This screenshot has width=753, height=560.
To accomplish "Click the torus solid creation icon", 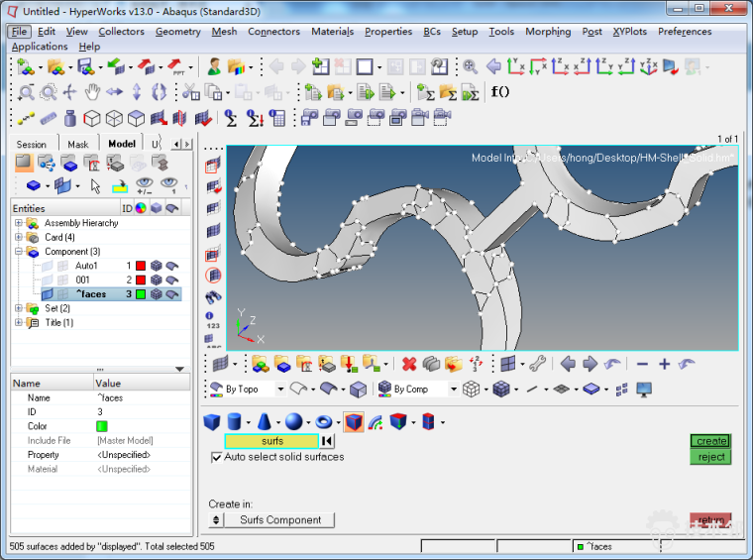I will (324, 422).
